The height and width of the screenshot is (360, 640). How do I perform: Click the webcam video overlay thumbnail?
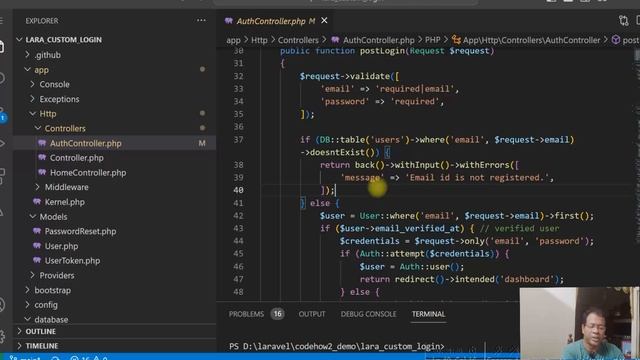579,324
